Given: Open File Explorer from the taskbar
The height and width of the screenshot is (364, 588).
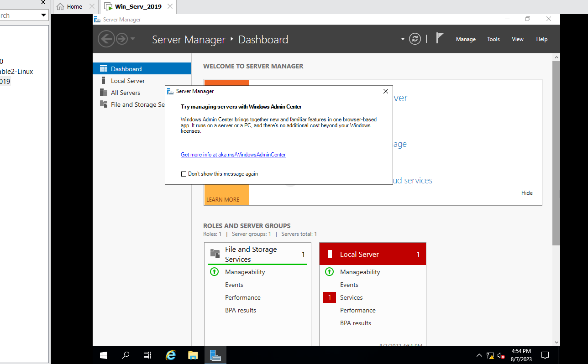Looking at the screenshot, I should [193, 355].
